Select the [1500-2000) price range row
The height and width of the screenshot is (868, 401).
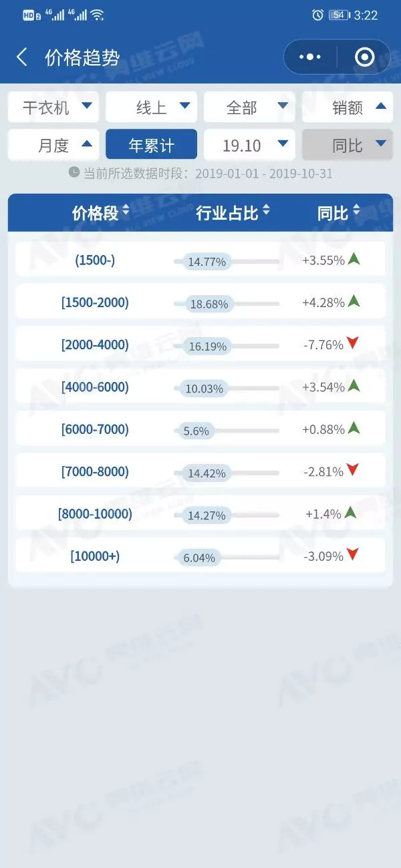coord(95,302)
